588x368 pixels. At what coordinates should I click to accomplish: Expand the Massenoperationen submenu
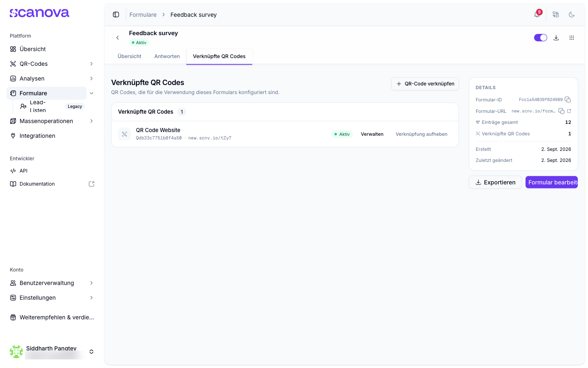click(x=91, y=121)
